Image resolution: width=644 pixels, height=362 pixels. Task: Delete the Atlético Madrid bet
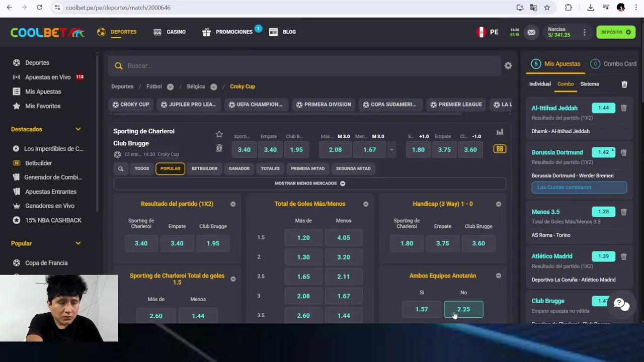point(624,256)
